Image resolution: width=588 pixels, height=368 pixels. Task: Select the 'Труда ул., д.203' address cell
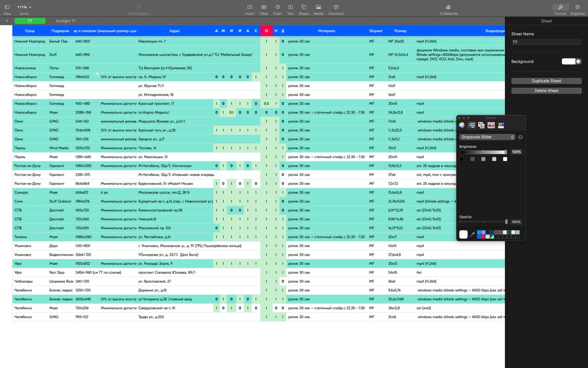pos(175,317)
